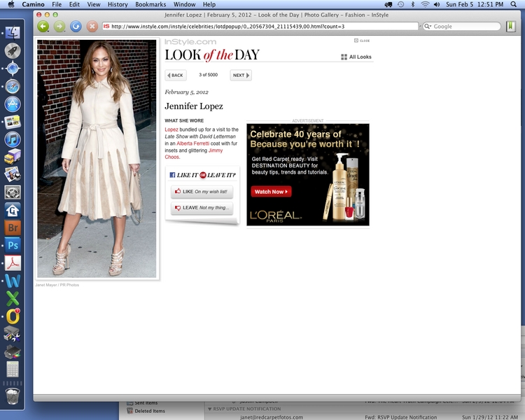525x420 pixels.
Task: Follow the Alberta Ferretti link
Action: pos(193,143)
